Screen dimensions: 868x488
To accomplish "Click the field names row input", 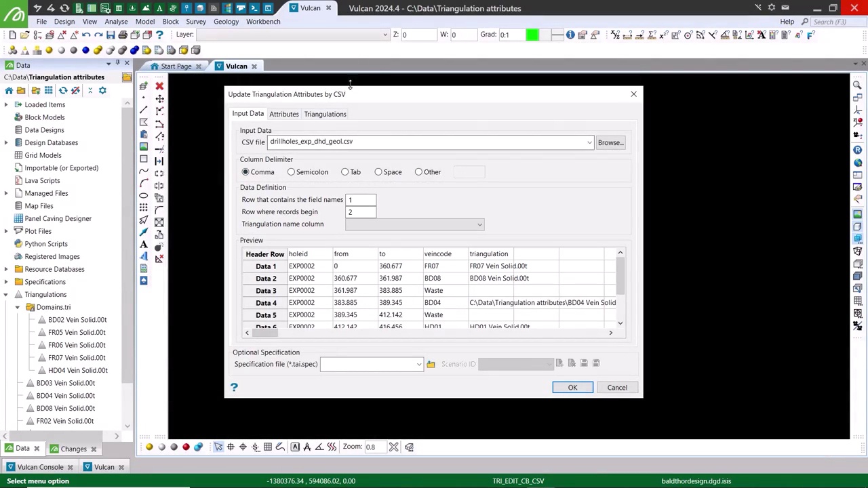I will pyautogui.click(x=361, y=200).
